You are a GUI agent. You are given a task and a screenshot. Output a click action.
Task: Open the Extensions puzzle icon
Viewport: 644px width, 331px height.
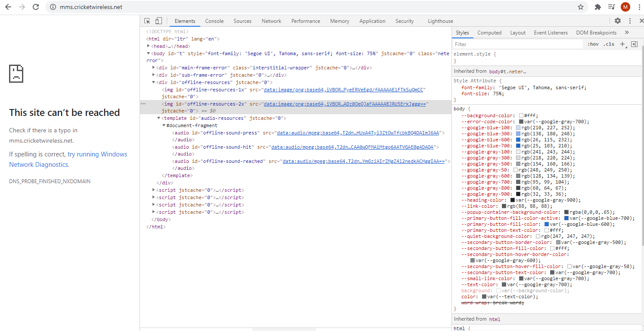click(597, 7)
